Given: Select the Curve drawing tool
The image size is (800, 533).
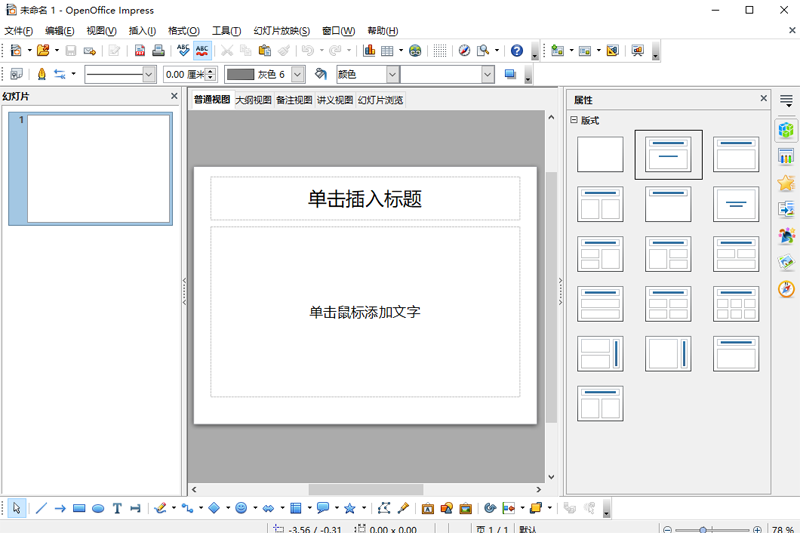Looking at the screenshot, I should coord(160,508).
